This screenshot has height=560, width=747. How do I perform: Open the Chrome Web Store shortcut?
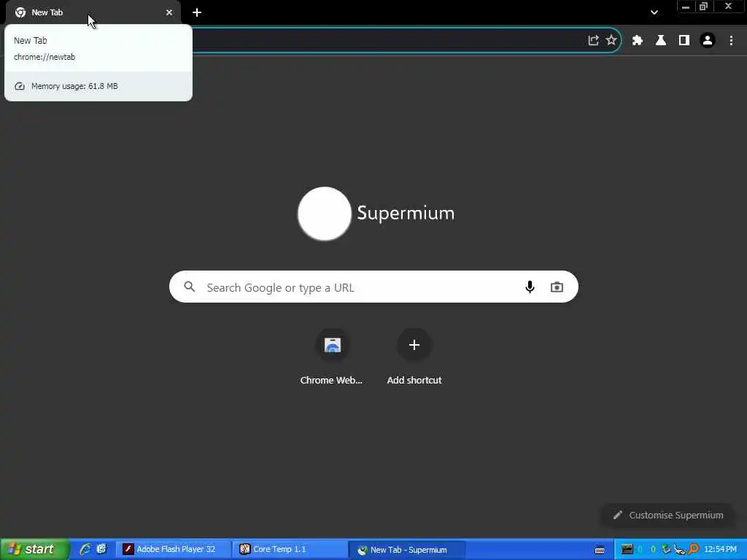(332, 357)
